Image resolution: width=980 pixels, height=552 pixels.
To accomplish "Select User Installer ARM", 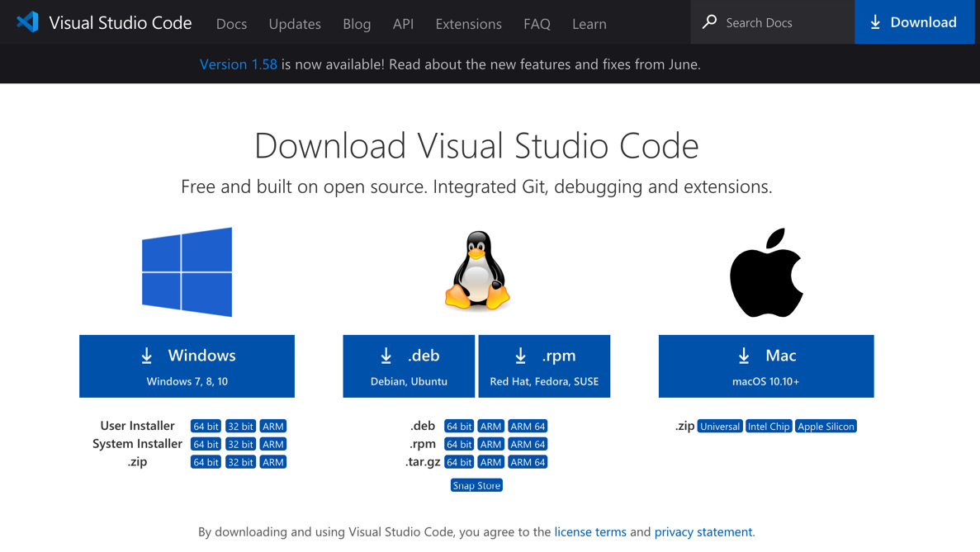I will pyautogui.click(x=273, y=427).
